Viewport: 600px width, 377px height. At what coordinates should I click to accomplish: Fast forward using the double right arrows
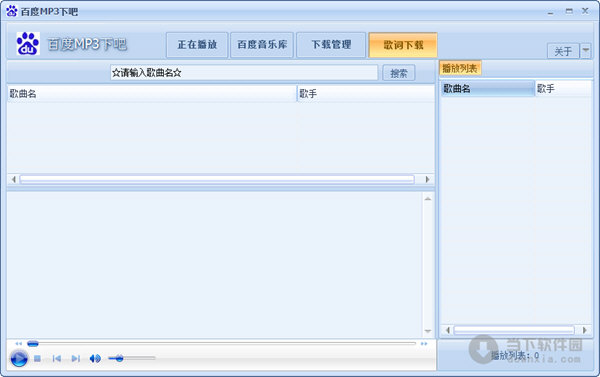424,344
